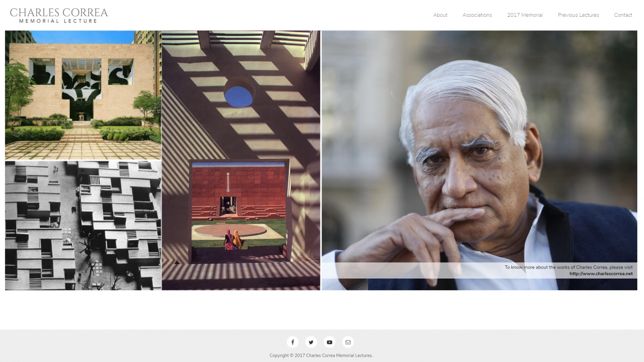Screen dimensions: 644x362
Task: Click the copyright 2017 footer text
Action: coord(321,355)
